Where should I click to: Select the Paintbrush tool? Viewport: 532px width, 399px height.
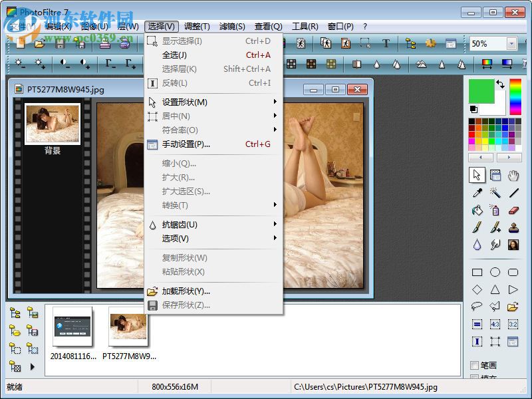[475, 227]
